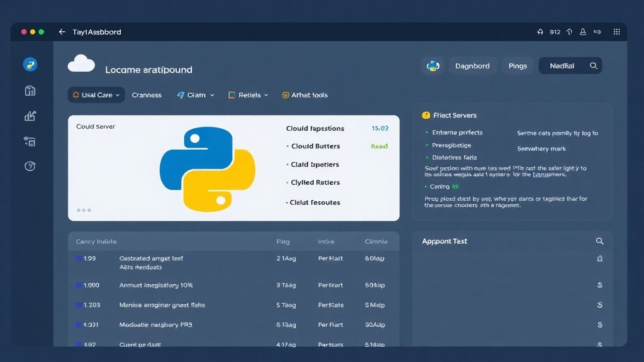
Task: Click the Clelut fesoutes list item
Action: [x=313, y=202]
